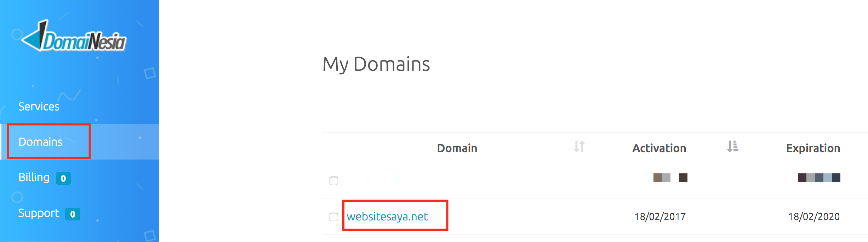Click the 18/02/2020 expiration date
Viewport: 868px width, 242px height.
(814, 217)
